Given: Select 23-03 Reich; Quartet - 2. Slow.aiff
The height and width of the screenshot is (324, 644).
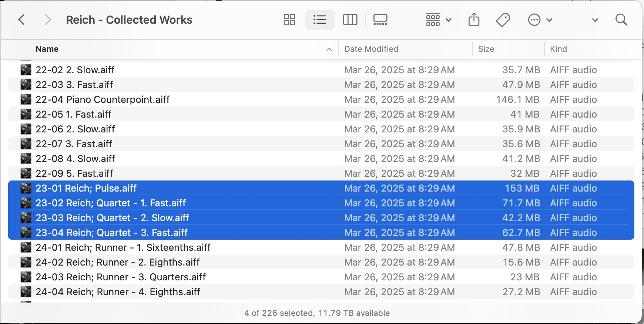Looking at the screenshot, I should point(113,218).
